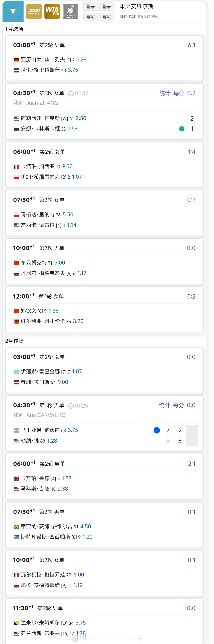Click clock icon beside 00:17 duration
The image size is (214, 644).
click(x=71, y=94)
